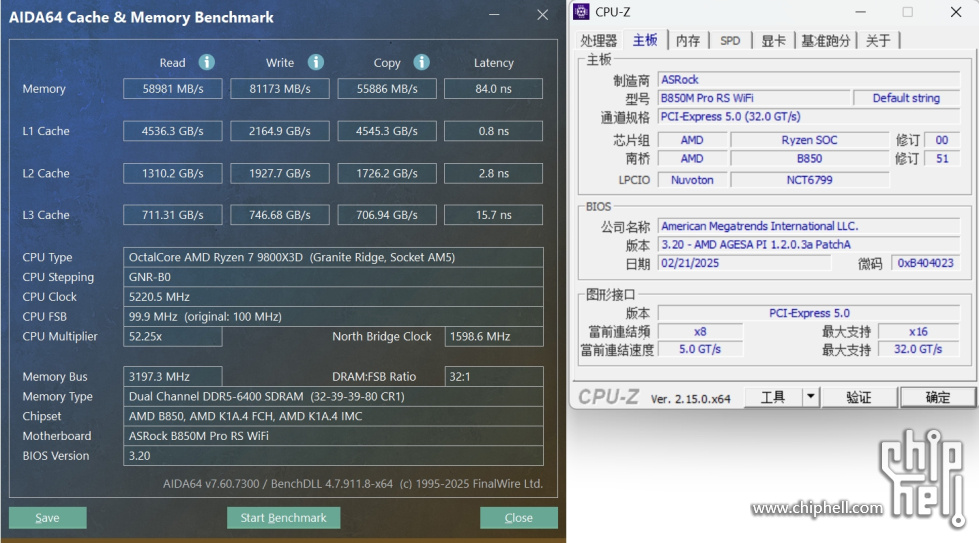Click the Read info icon
The height and width of the screenshot is (543, 979).
pos(207,62)
